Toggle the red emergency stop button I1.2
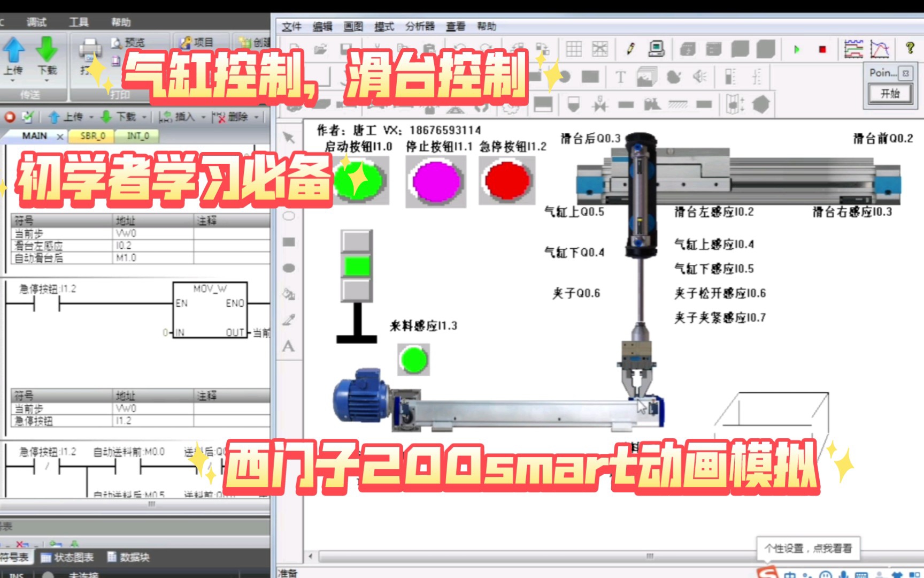 [x=507, y=180]
